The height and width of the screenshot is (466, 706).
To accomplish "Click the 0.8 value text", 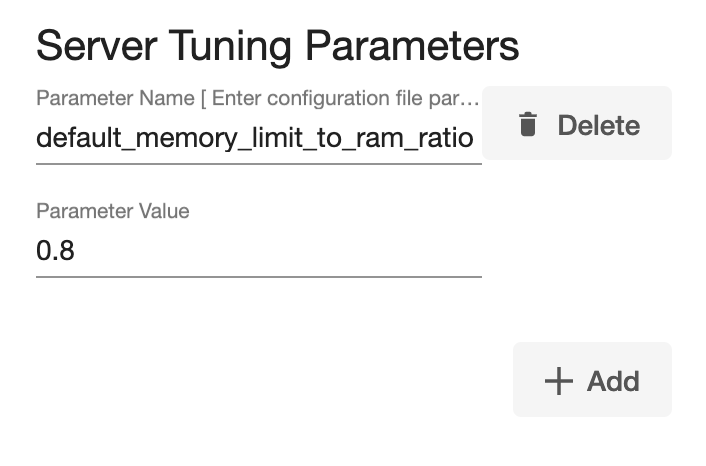I will pyautogui.click(x=55, y=249).
